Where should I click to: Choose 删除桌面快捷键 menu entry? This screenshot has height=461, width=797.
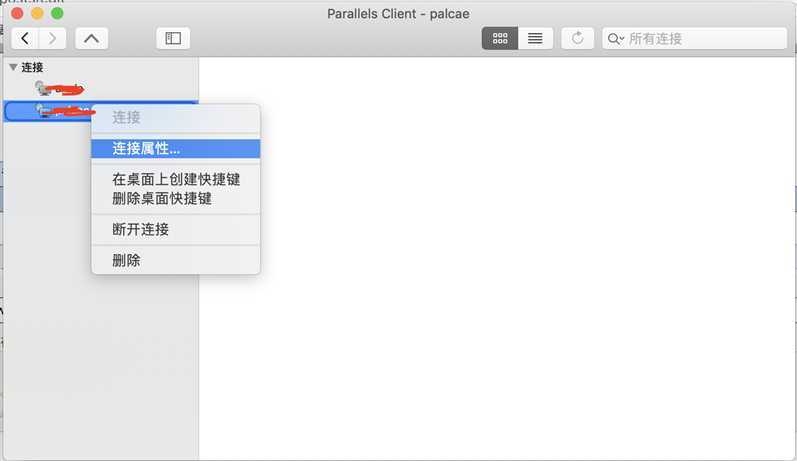(x=175, y=199)
